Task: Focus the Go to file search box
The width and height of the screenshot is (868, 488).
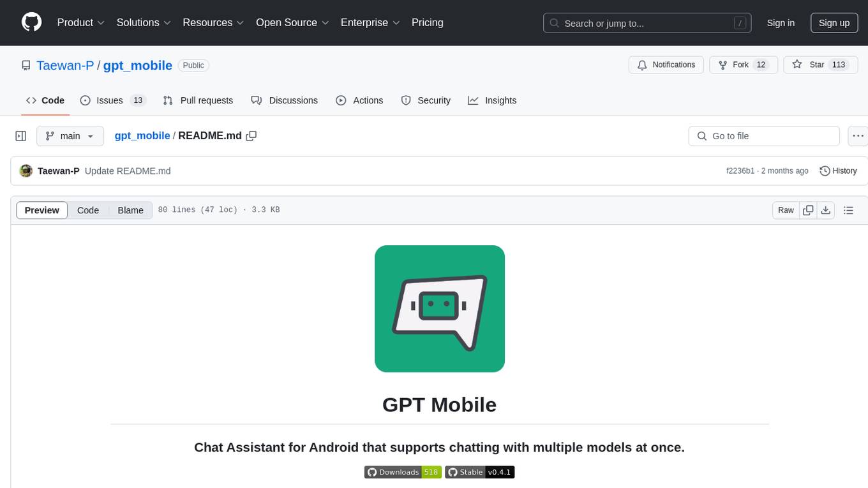Action: [x=764, y=136]
